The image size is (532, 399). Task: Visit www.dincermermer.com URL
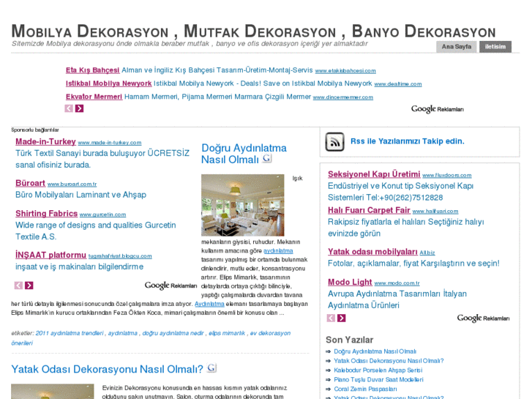(x=343, y=97)
